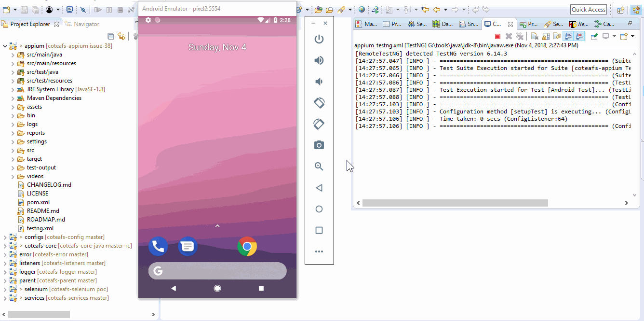Open the app drawer via the up chevron
644x321 pixels.
coord(217,226)
